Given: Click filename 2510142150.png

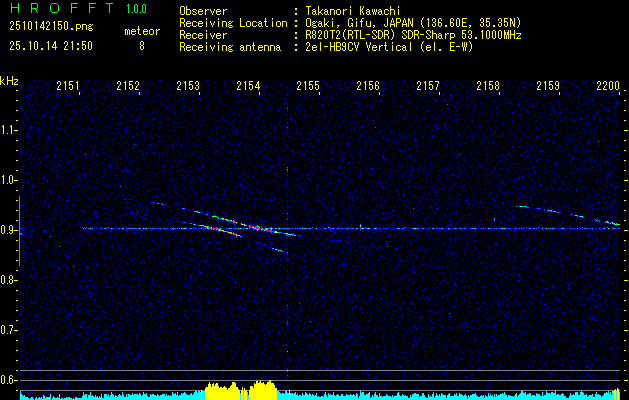Looking at the screenshot, I should [51, 27].
